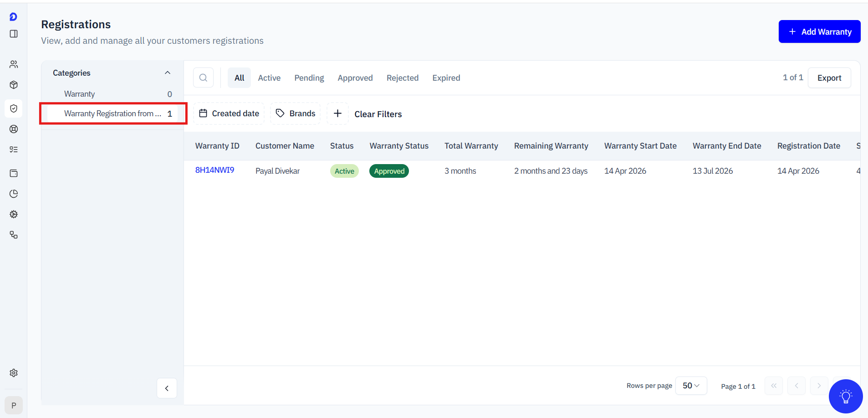Open the products box icon

[x=14, y=85]
